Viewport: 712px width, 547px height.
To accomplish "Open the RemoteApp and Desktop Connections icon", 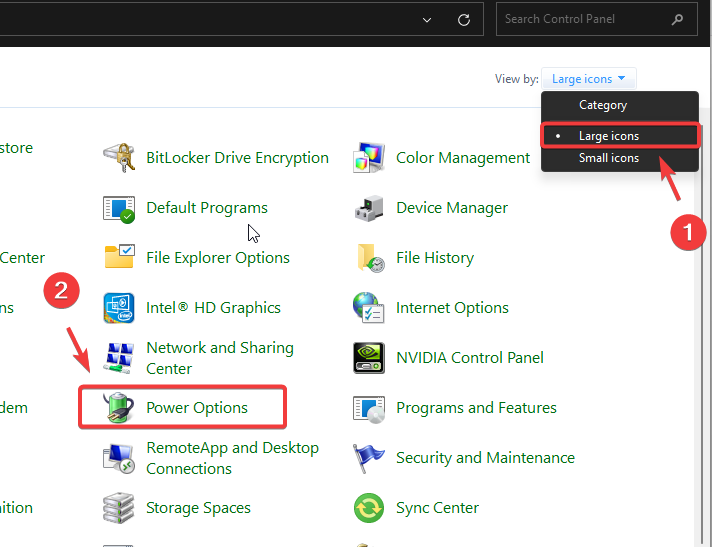I will tap(119, 458).
